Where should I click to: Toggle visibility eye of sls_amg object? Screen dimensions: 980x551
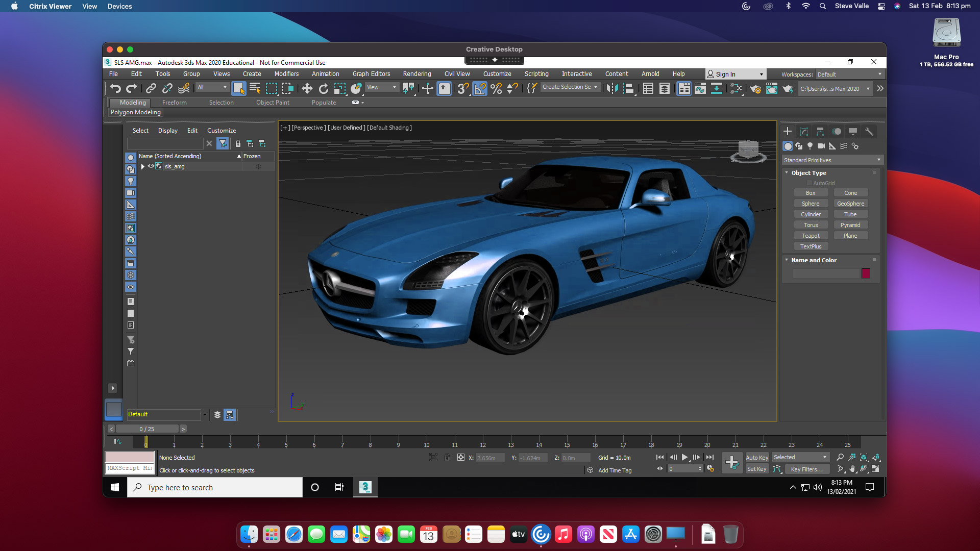click(x=151, y=166)
